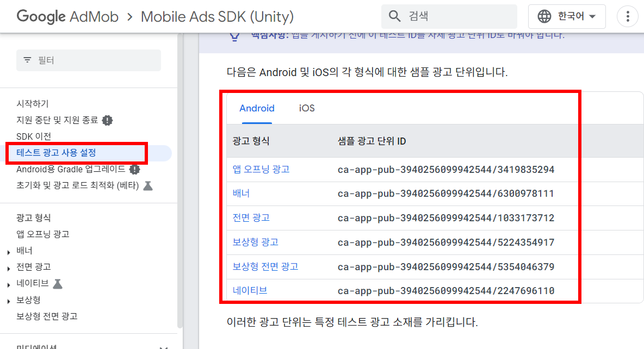Open the three-dot more options menu
The height and width of the screenshot is (349, 644).
click(x=628, y=16)
